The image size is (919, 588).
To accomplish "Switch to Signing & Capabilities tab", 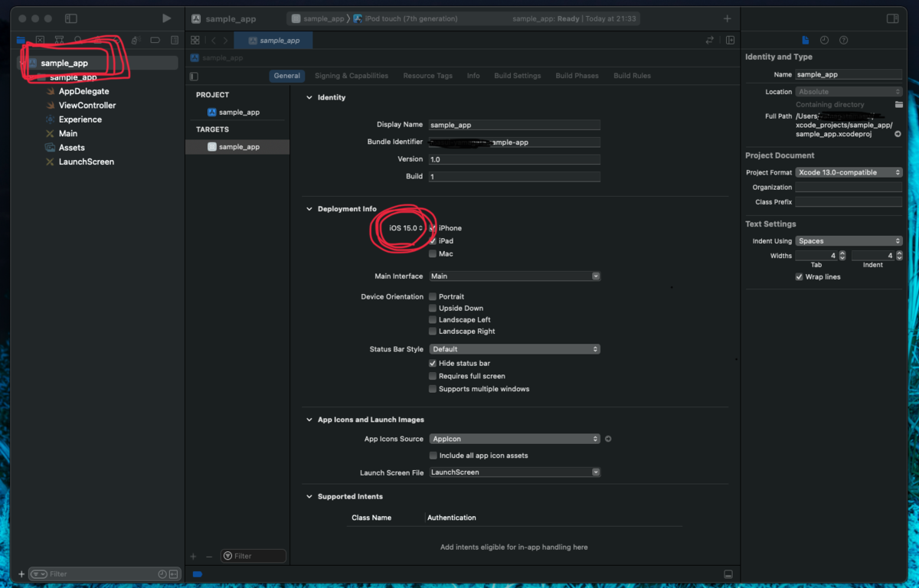I will tap(352, 76).
